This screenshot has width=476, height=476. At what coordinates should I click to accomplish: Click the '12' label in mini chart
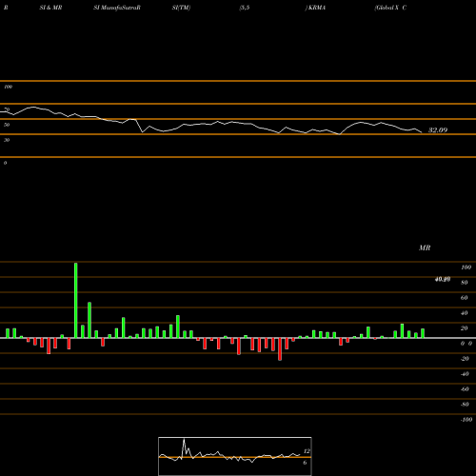tap(307, 451)
